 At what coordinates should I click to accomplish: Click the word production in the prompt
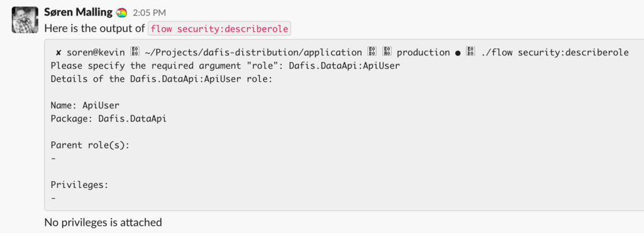(423, 53)
